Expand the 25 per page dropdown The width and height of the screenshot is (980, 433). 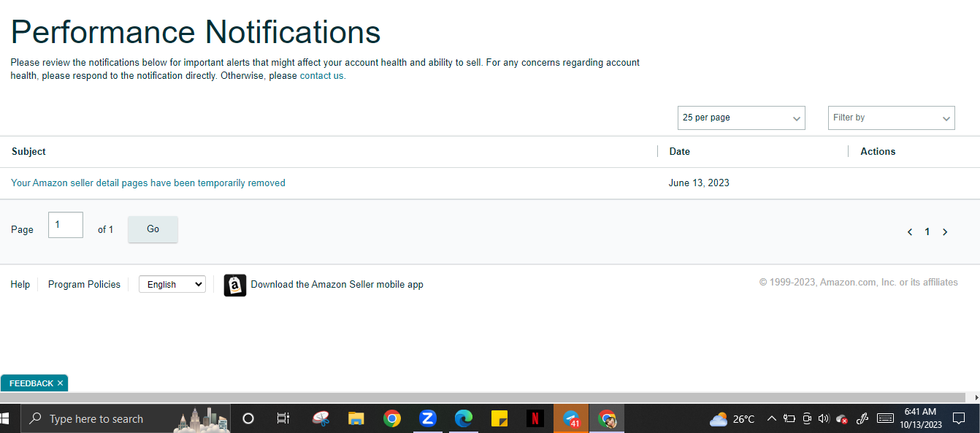click(x=741, y=118)
